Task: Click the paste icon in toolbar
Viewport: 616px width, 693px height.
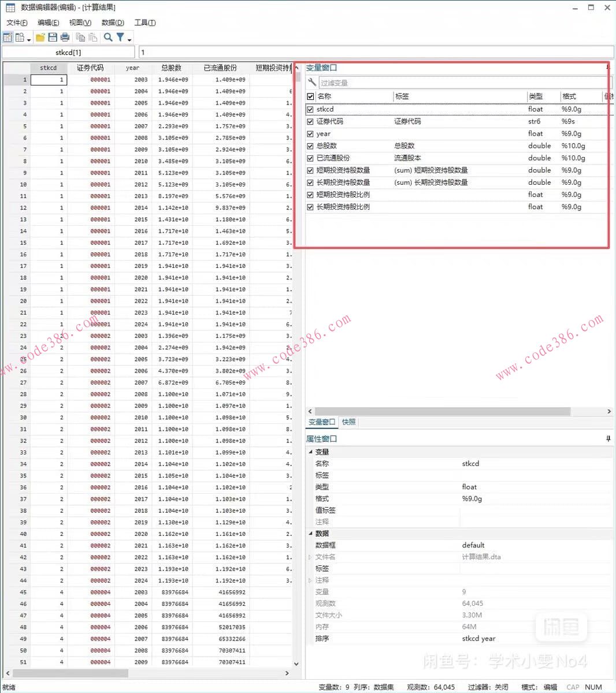Action: 92,38
